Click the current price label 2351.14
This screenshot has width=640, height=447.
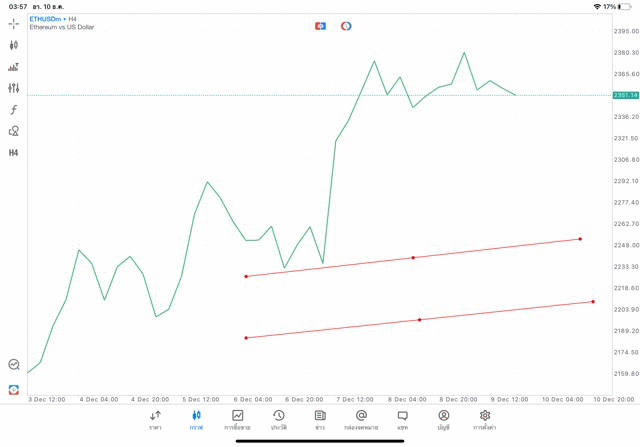click(x=625, y=95)
